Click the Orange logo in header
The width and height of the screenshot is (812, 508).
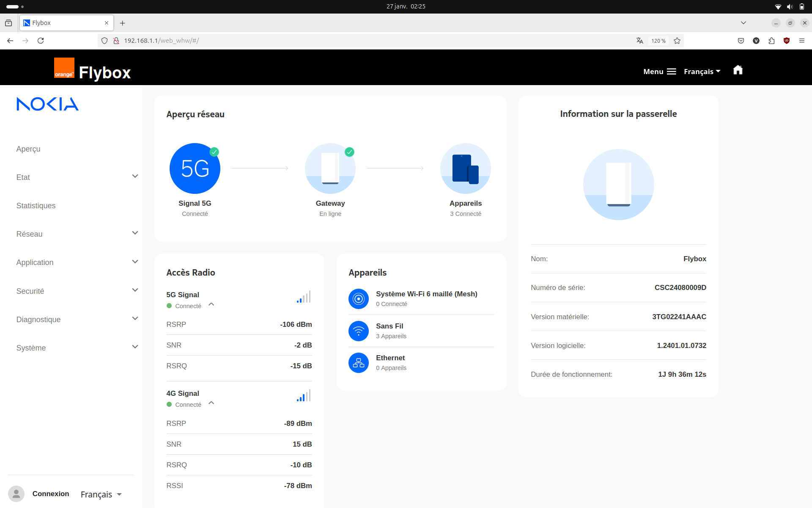pyautogui.click(x=64, y=68)
